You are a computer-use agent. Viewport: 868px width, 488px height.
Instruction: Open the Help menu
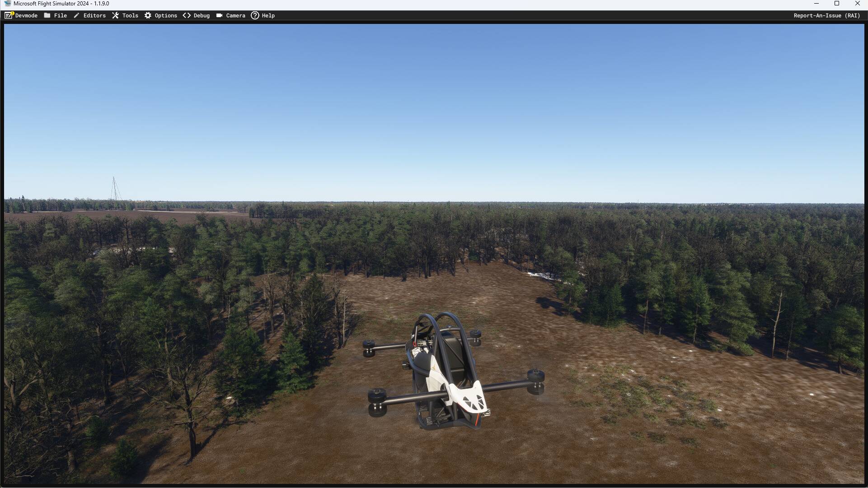[268, 15]
